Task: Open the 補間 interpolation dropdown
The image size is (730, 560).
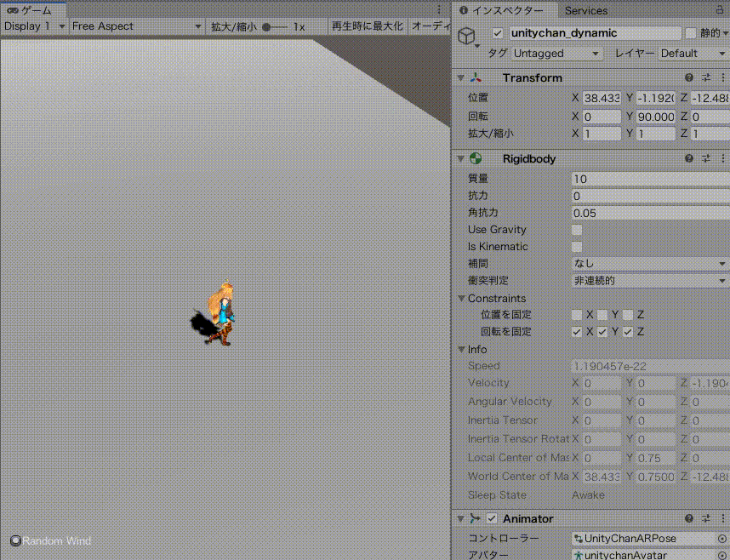Action: 649,263
